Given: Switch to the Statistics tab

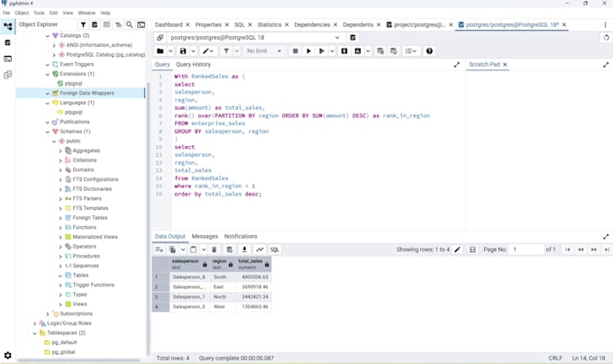Looking at the screenshot, I should (270, 24).
